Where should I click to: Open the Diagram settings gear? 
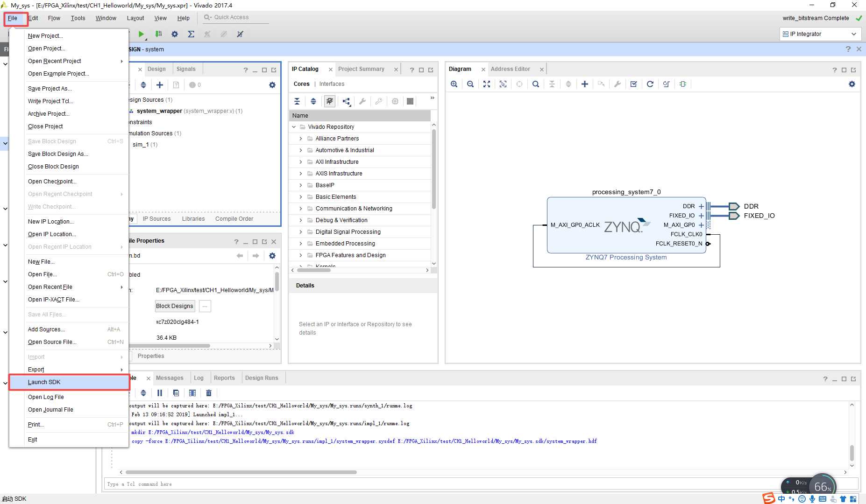[852, 84]
